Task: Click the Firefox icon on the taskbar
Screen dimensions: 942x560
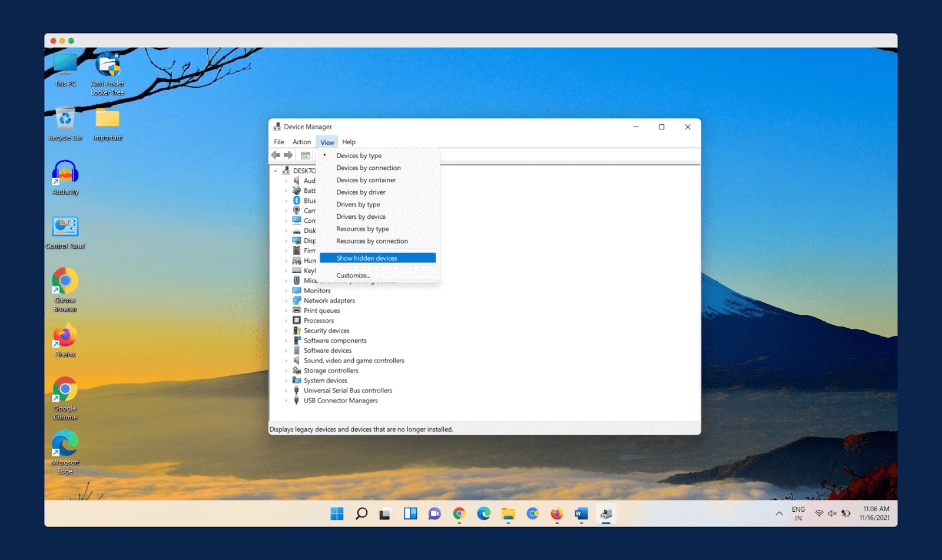Action: click(x=556, y=514)
